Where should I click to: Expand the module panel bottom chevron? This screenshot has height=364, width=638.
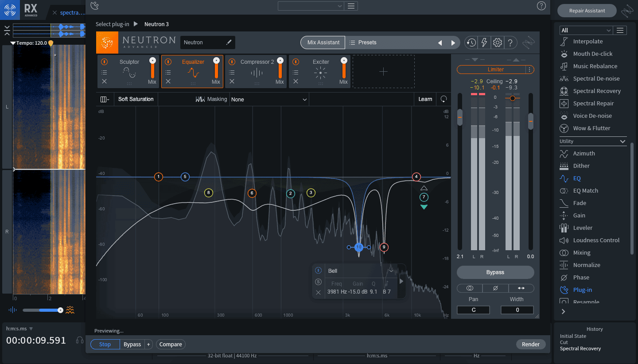(564, 311)
